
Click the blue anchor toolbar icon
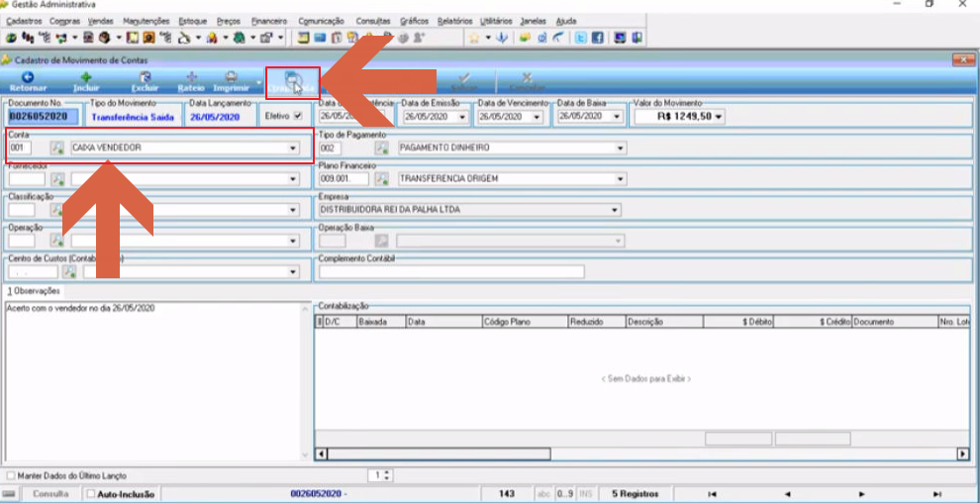(501, 38)
